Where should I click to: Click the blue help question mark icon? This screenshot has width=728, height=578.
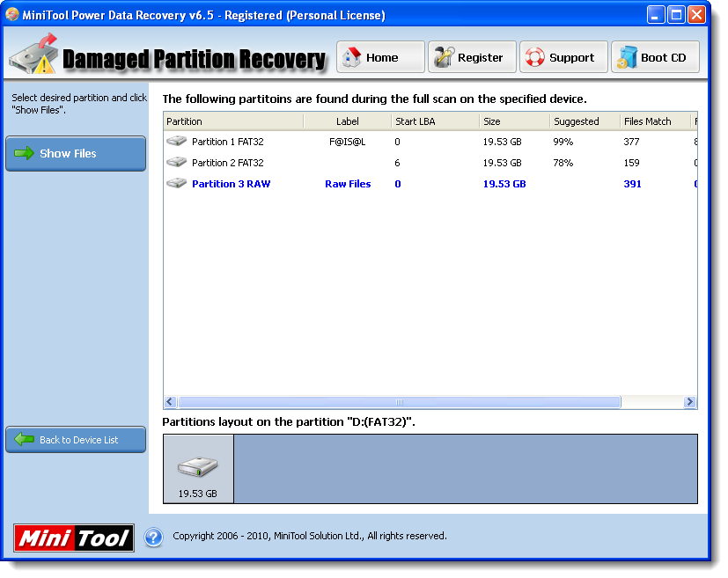click(x=153, y=538)
